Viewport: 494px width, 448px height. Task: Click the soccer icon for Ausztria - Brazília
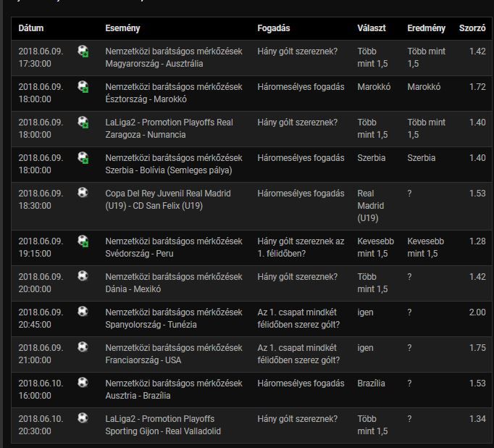pos(83,383)
